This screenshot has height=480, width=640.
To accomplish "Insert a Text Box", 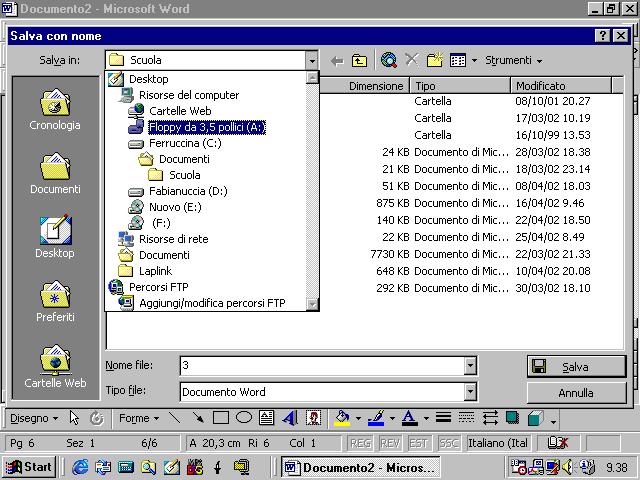I will pos(267,418).
